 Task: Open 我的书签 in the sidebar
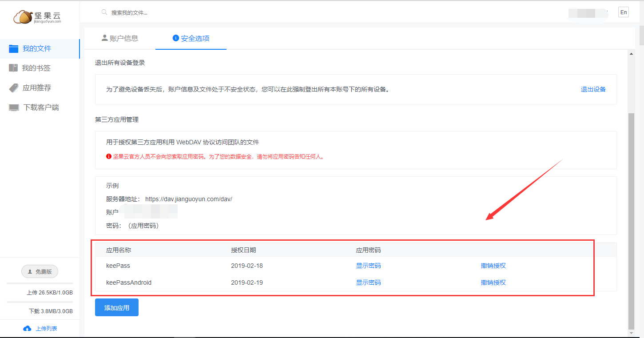(40, 68)
